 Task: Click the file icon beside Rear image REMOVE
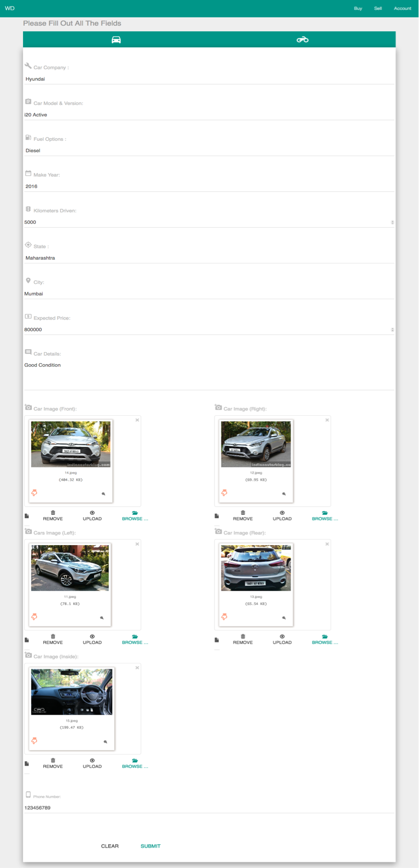(x=217, y=640)
